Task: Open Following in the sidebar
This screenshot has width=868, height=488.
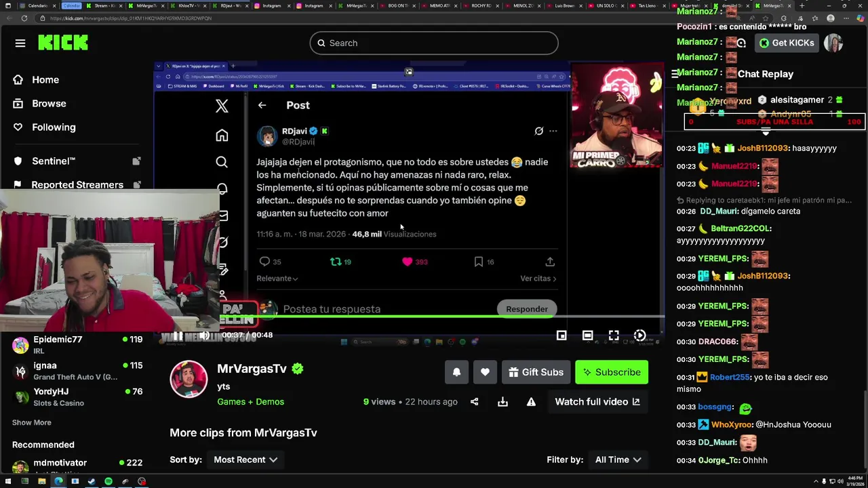Action: (54, 127)
